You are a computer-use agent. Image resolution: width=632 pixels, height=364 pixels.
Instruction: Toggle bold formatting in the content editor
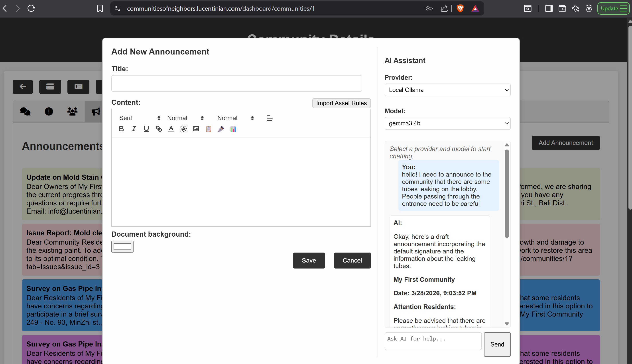pyautogui.click(x=122, y=129)
